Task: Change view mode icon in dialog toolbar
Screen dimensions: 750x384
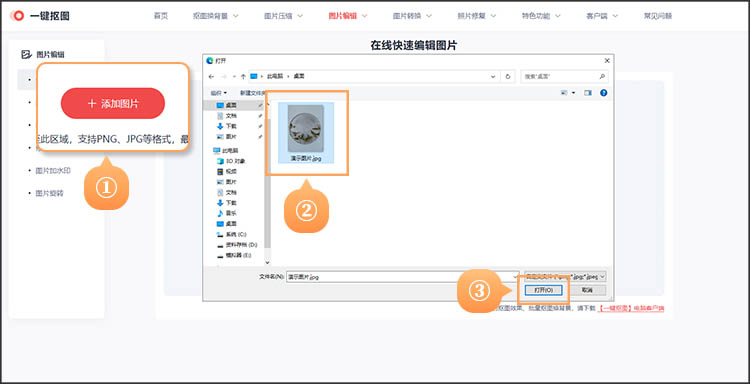Action: (x=565, y=93)
